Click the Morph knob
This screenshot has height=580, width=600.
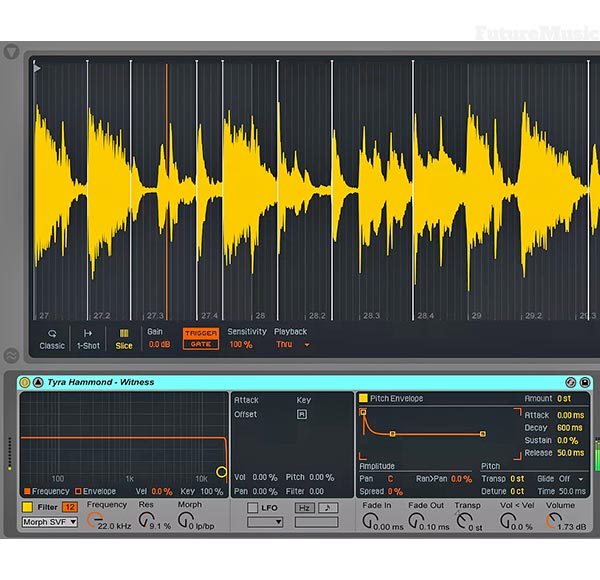pyautogui.click(x=186, y=520)
